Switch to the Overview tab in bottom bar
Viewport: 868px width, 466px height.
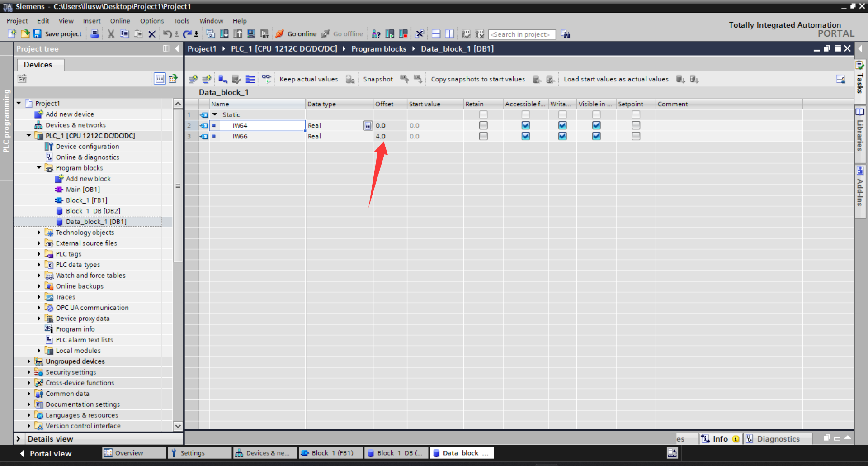(134, 453)
